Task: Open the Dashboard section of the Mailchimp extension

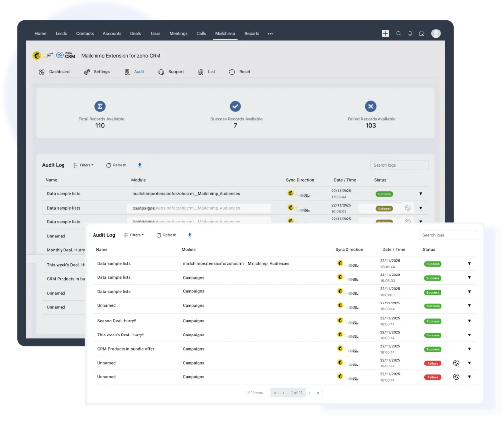Action: (42, 71)
